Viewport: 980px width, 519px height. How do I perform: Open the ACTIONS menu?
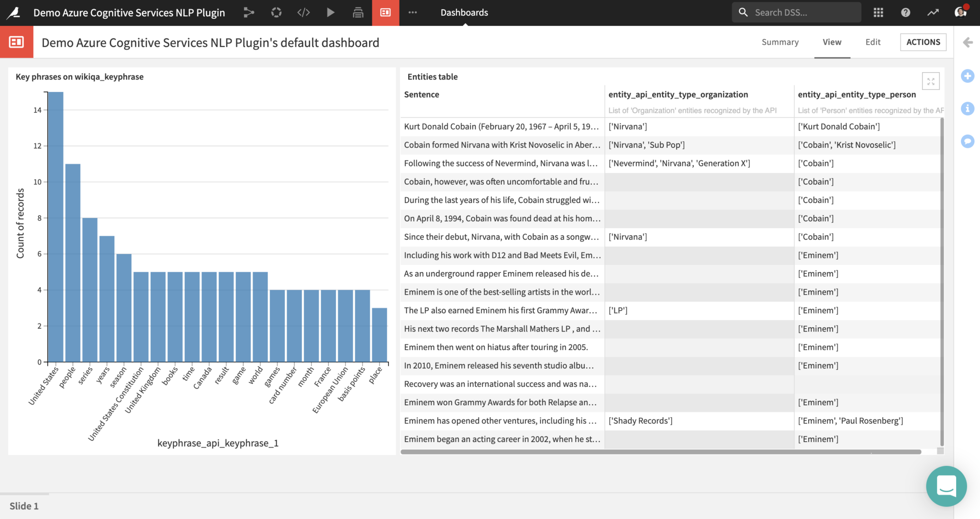click(923, 42)
